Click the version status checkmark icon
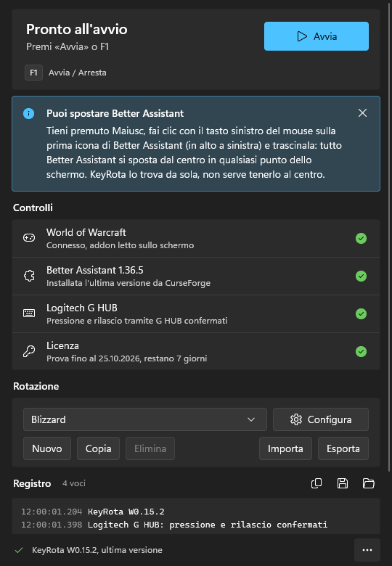 point(19,550)
